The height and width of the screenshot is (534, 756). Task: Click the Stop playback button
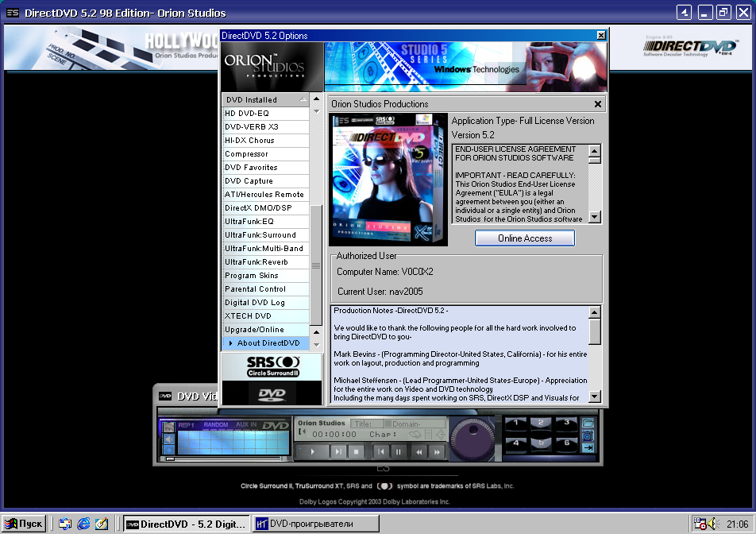(x=357, y=451)
